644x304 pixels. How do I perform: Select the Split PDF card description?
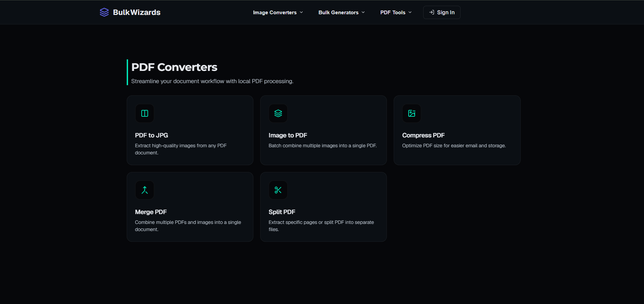click(321, 226)
